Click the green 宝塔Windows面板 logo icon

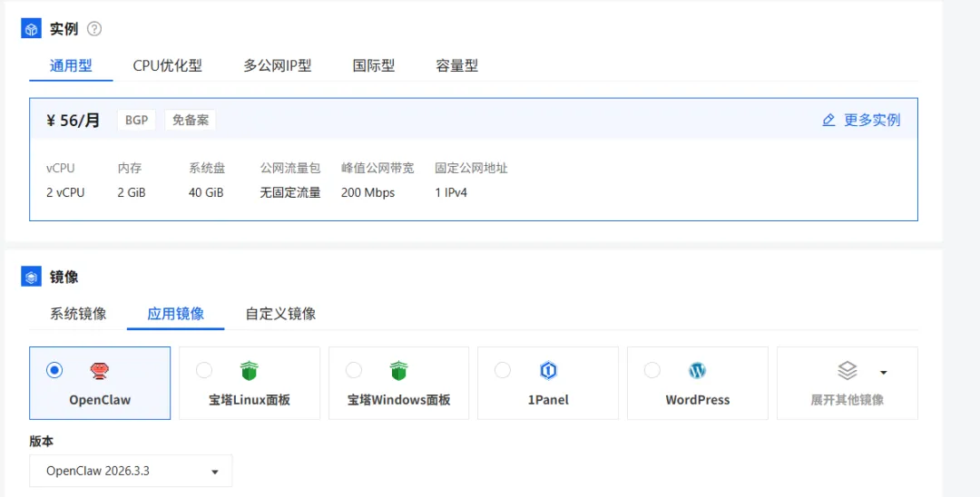398,371
